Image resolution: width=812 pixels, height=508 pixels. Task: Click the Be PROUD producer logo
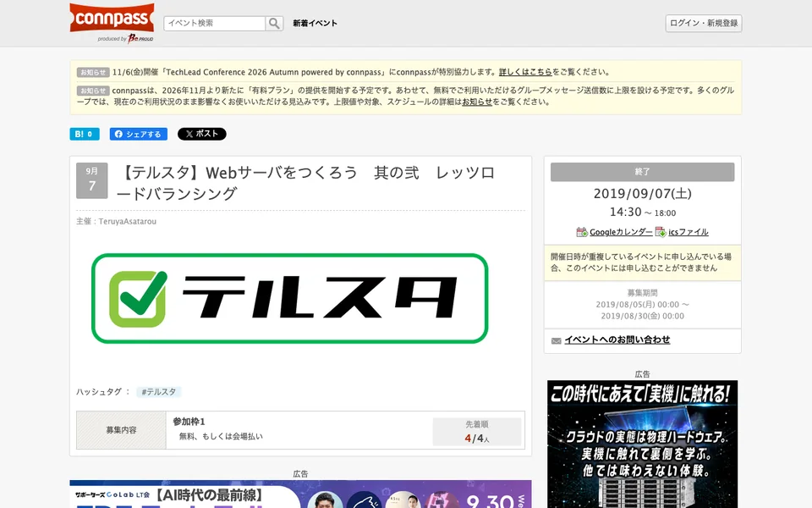(x=140, y=38)
